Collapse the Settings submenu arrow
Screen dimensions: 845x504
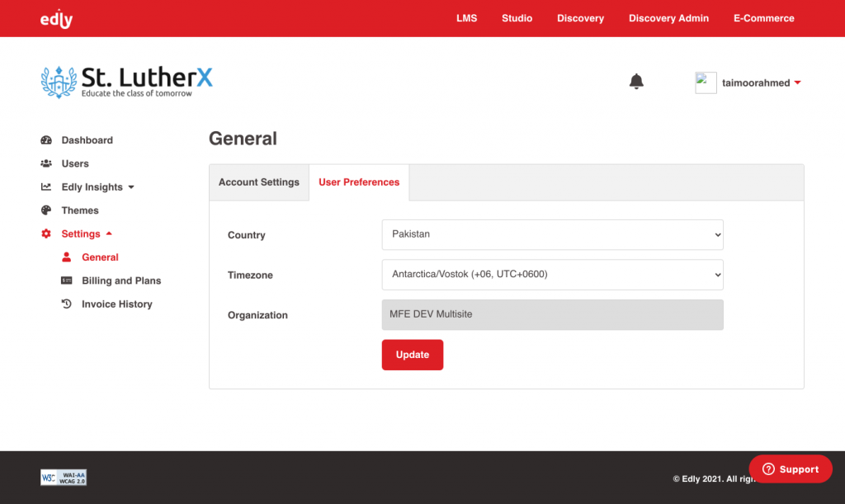pyautogui.click(x=109, y=233)
